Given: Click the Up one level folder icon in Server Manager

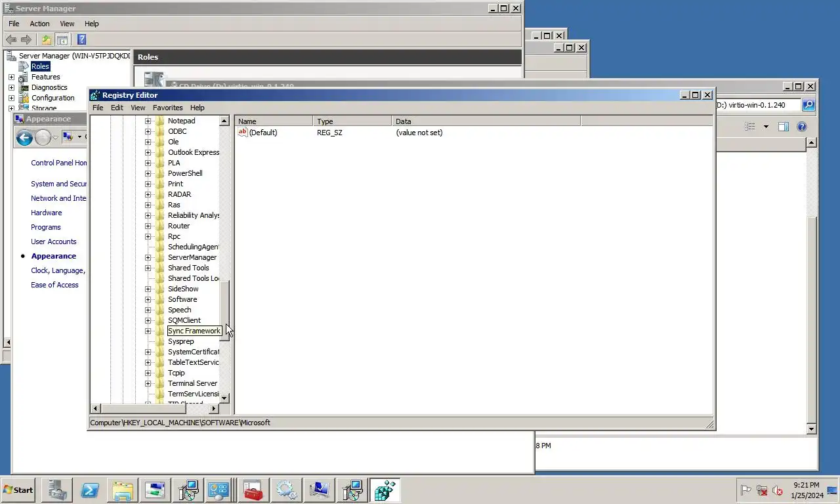Looking at the screenshot, I should [47, 39].
